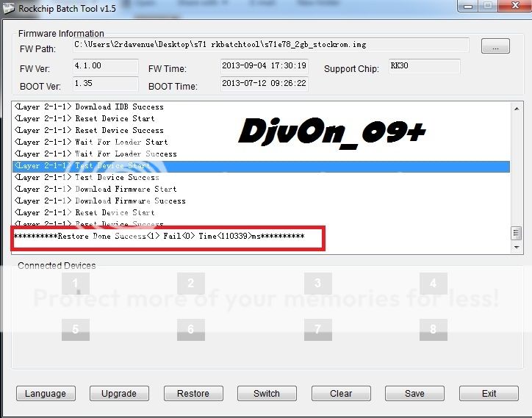This screenshot has width=532, height=418.
Task: Choose device slot 6 indicator
Action: coord(191,330)
